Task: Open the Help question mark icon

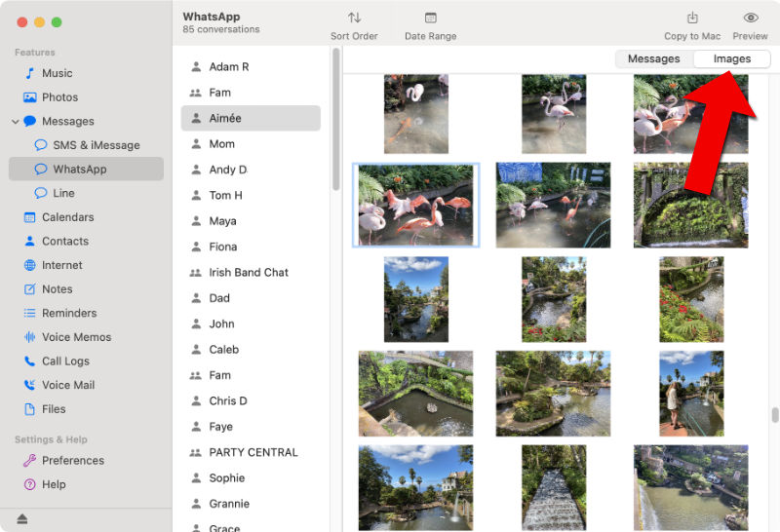Action: (30, 484)
